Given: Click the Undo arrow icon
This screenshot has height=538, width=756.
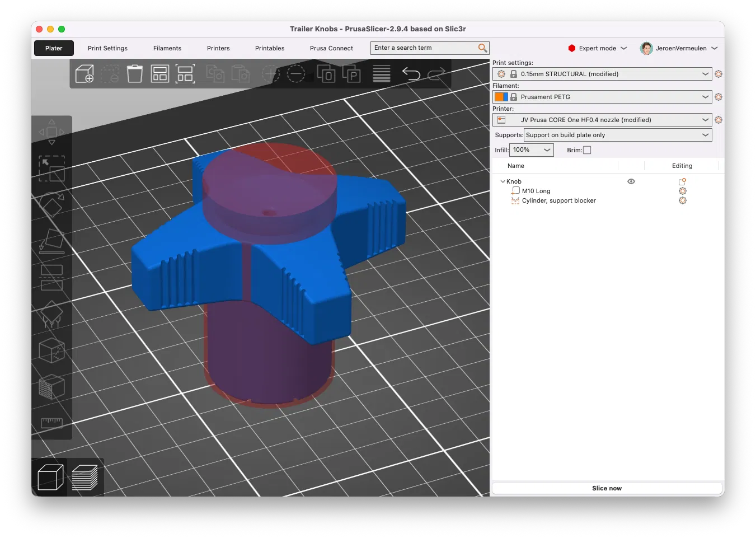Looking at the screenshot, I should (411, 74).
